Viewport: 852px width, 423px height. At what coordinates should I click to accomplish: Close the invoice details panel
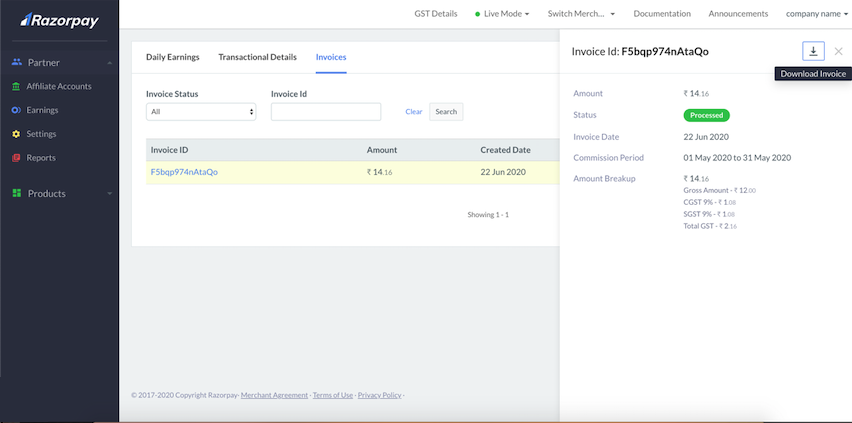pos(838,51)
